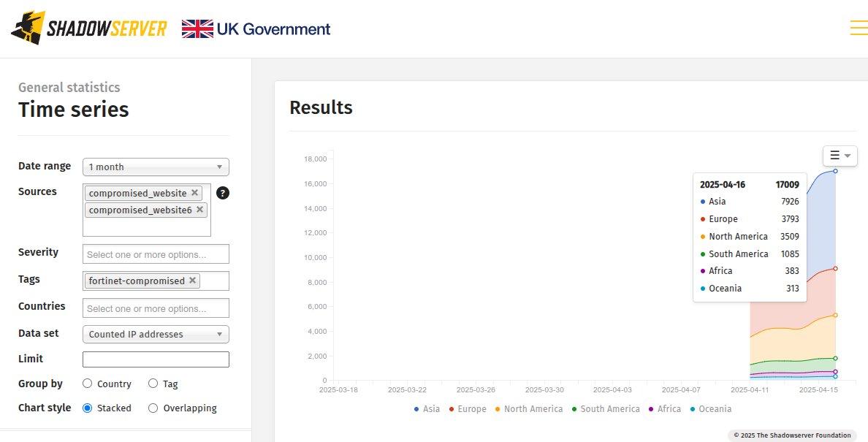Toggle the North America legend entry
The image size is (868, 442).
[x=529, y=409]
